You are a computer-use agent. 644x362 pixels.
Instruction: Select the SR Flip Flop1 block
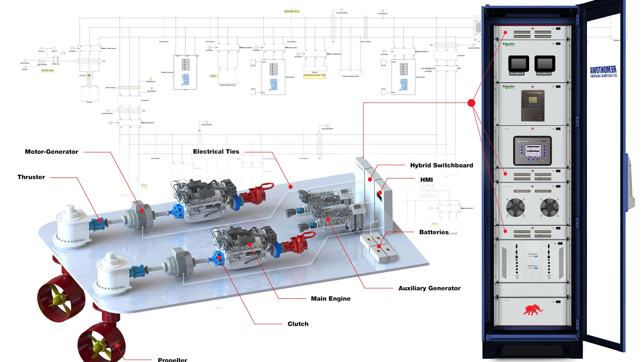click(56, 60)
